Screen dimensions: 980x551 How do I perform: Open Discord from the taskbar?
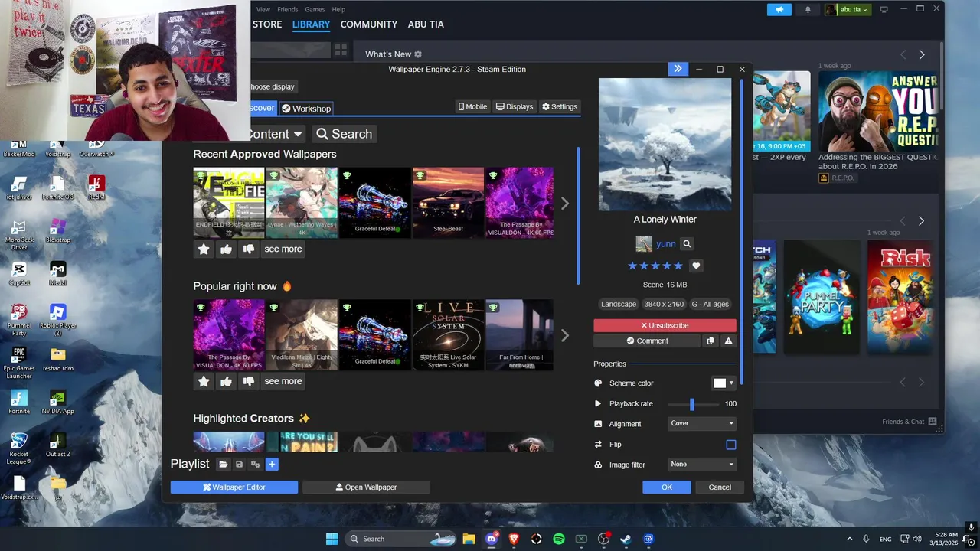click(492, 539)
